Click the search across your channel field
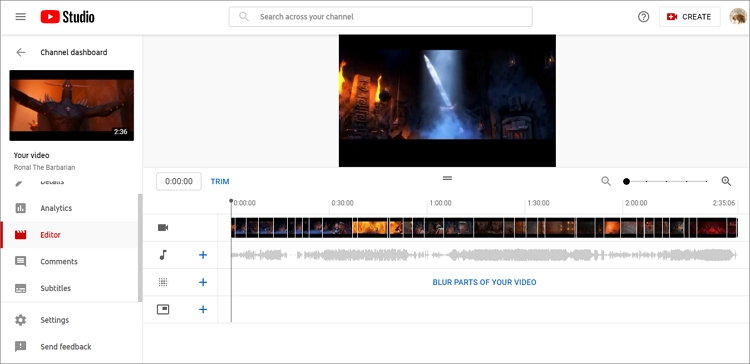 [x=380, y=17]
